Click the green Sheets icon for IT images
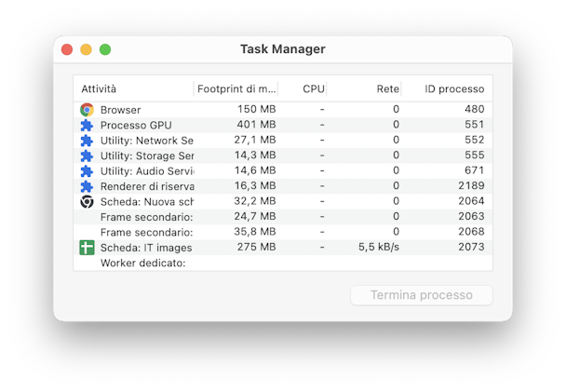This screenshot has height=392, width=566. click(87, 248)
